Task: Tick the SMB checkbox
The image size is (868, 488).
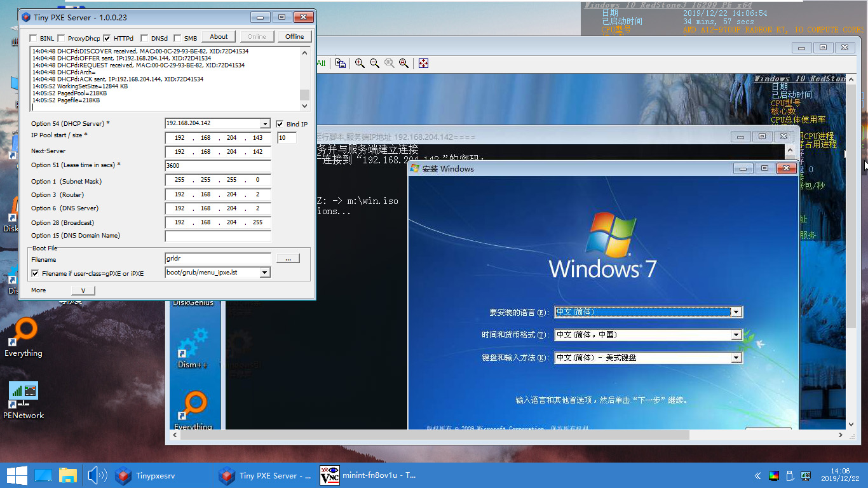Action: click(x=177, y=38)
